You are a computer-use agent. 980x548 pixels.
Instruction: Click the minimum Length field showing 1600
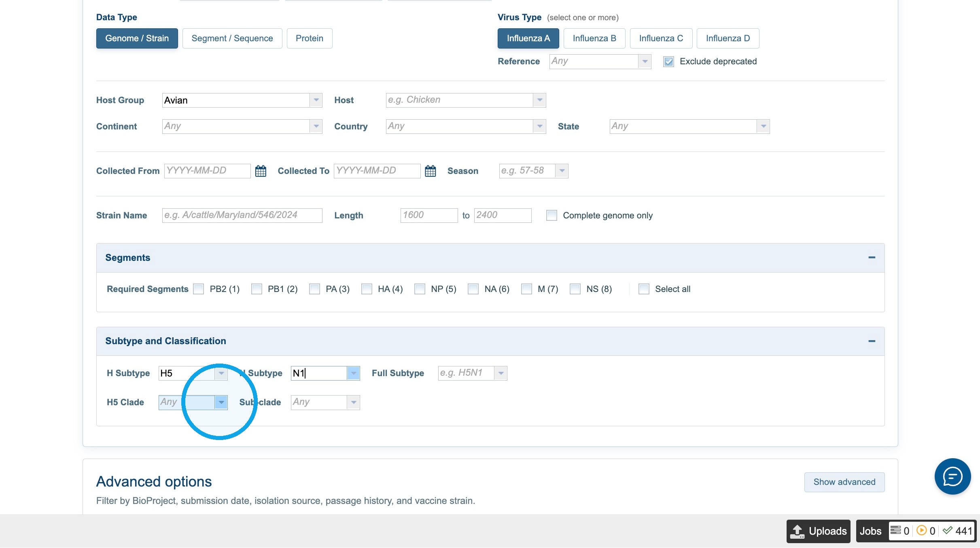[x=429, y=215]
